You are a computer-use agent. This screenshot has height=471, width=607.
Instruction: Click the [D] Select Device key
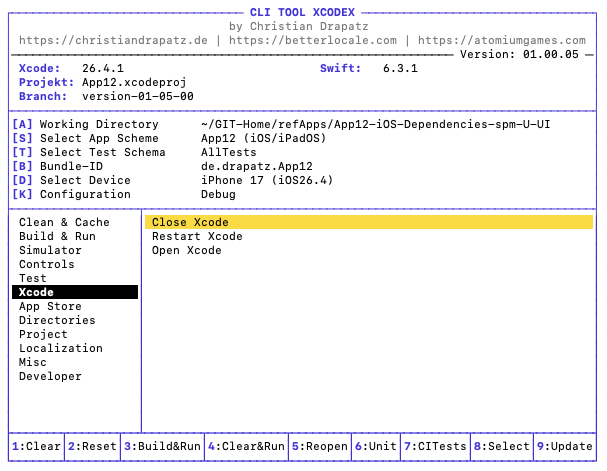point(22,180)
